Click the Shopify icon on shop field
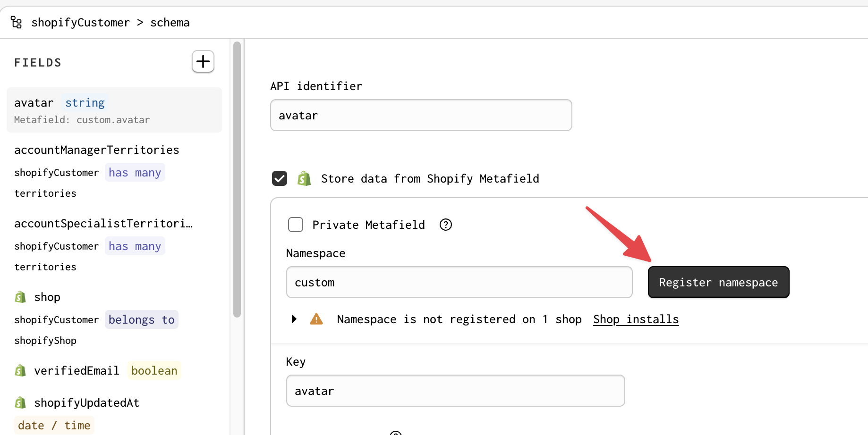 pos(20,297)
